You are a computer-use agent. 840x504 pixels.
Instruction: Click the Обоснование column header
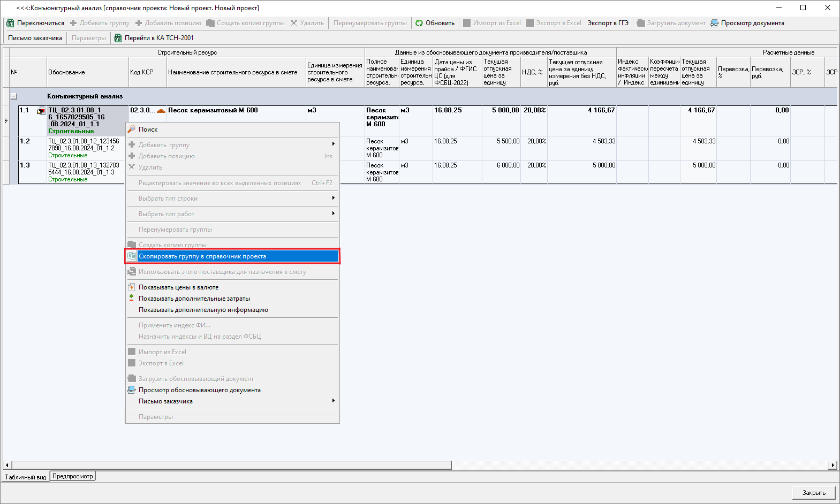(87, 72)
